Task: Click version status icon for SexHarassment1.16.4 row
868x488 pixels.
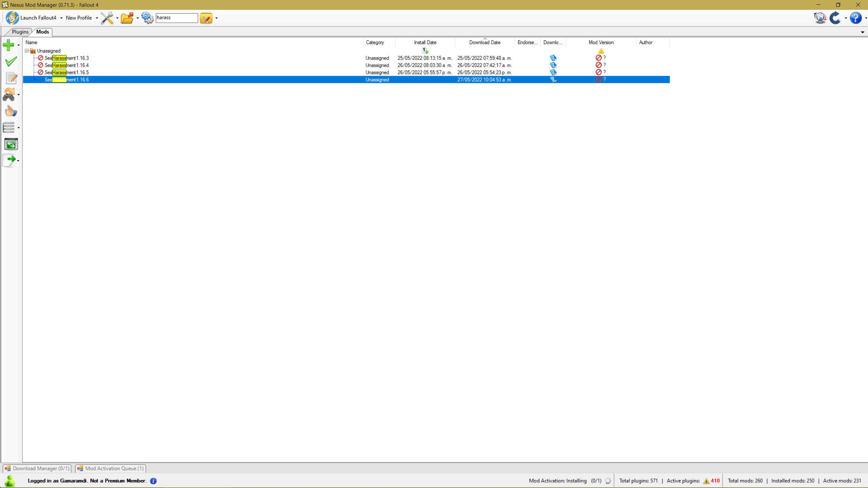Action: [598, 65]
